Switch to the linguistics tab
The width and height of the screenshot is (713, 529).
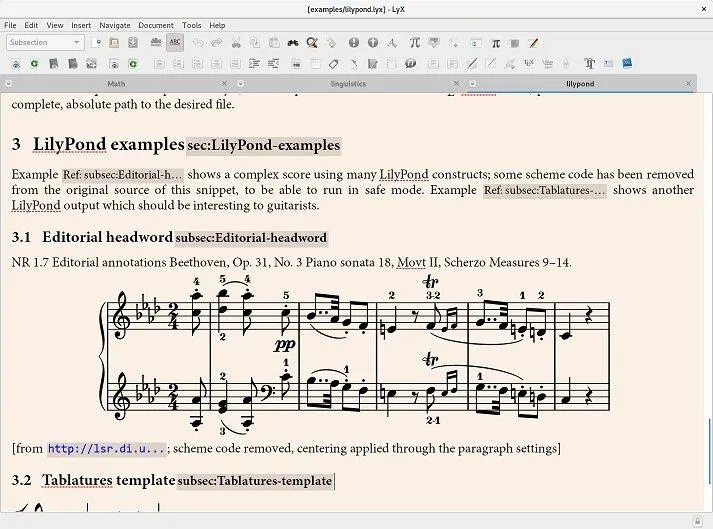point(348,84)
